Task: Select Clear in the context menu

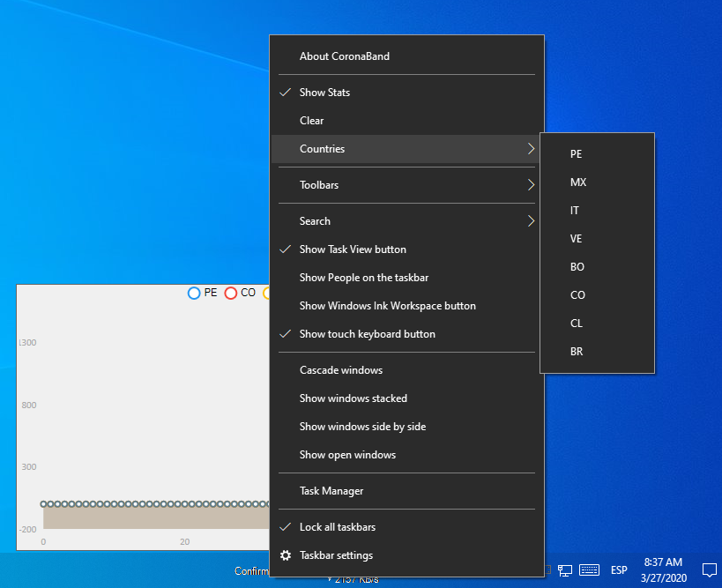Action: coord(406,121)
